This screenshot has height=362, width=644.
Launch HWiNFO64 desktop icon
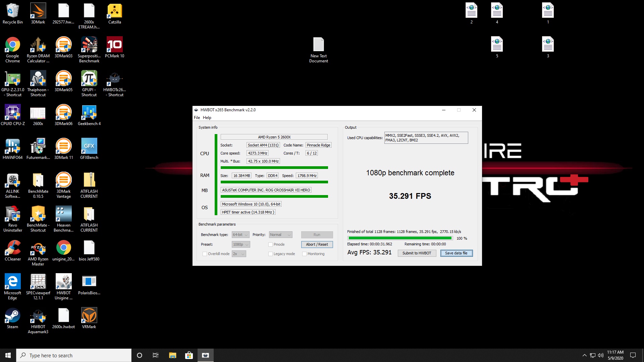pos(13,149)
